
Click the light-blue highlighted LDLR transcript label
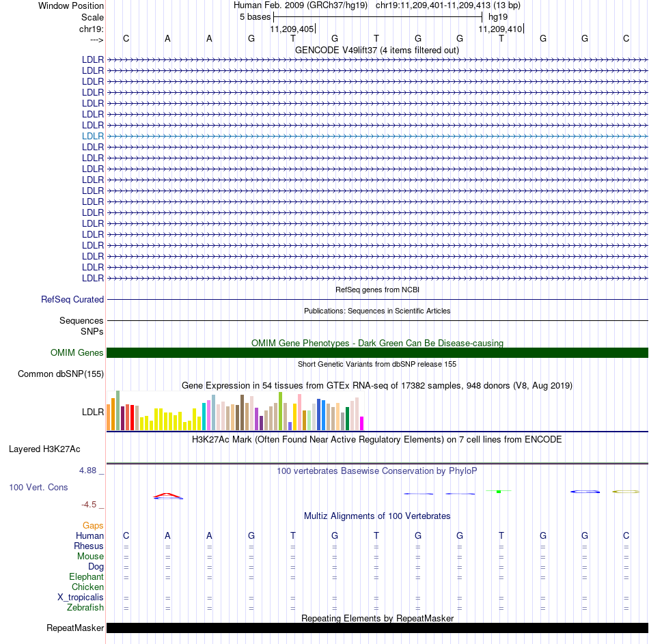click(x=93, y=136)
